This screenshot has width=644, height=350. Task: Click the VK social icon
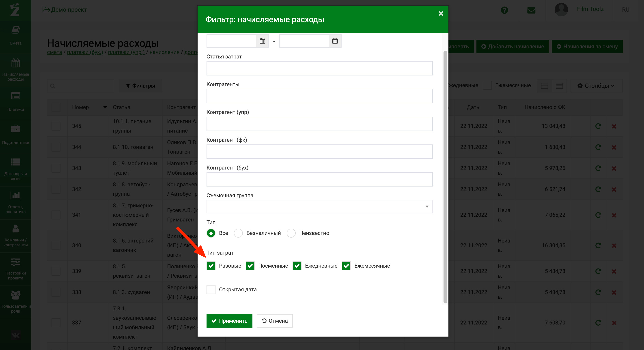15,335
